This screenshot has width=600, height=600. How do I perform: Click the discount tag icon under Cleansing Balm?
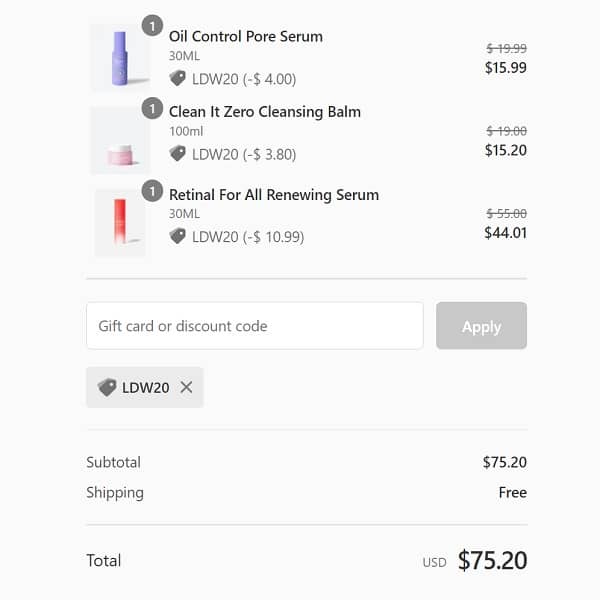click(178, 154)
